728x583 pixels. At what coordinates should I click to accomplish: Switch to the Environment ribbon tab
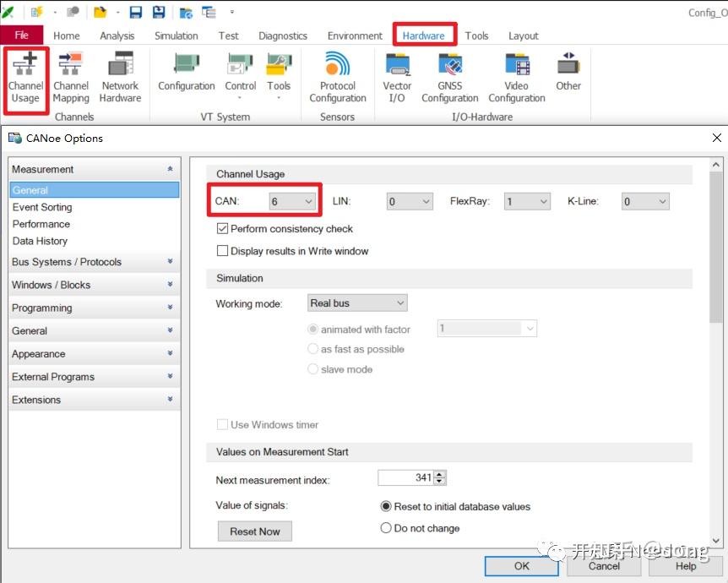355,35
